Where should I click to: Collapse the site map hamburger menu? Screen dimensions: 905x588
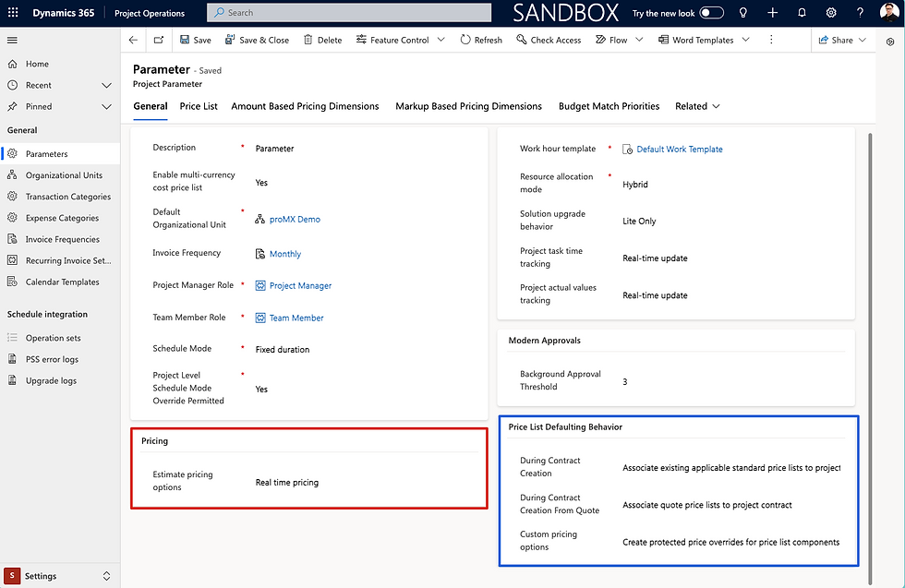pos(12,40)
